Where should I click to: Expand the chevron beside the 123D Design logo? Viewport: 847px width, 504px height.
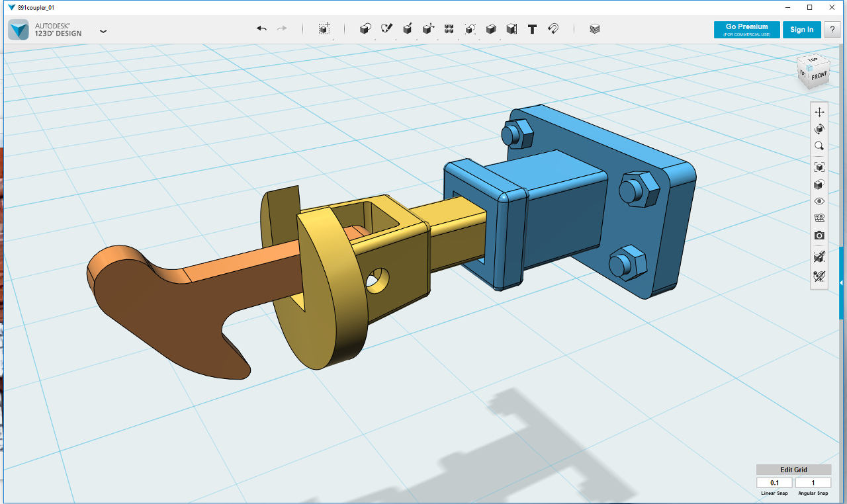(x=103, y=31)
